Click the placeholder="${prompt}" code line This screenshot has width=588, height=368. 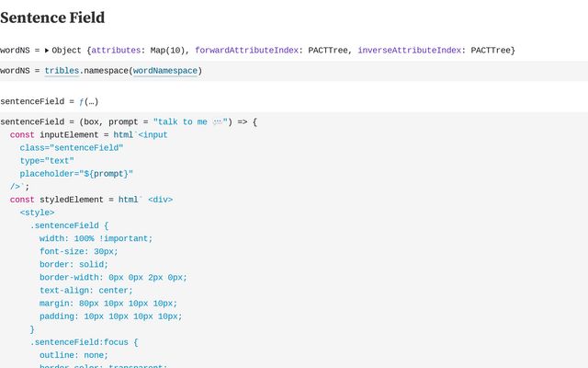tap(76, 173)
